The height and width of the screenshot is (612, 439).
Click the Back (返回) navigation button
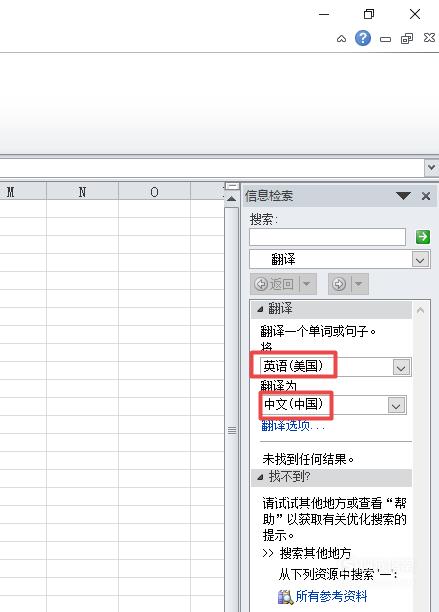[274, 284]
